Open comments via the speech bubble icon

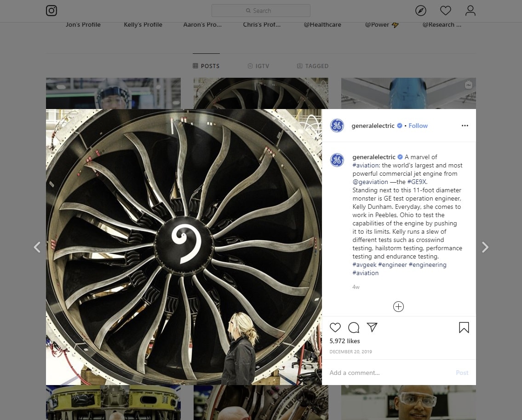[353, 328]
